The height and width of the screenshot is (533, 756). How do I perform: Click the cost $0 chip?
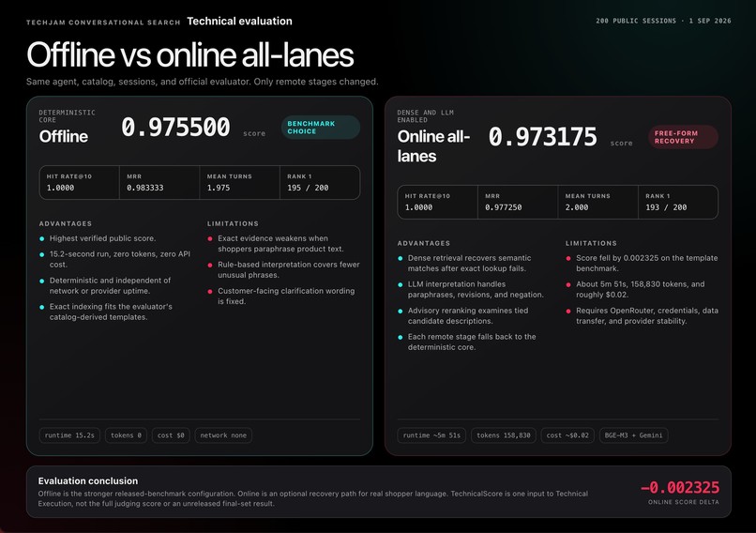point(171,435)
